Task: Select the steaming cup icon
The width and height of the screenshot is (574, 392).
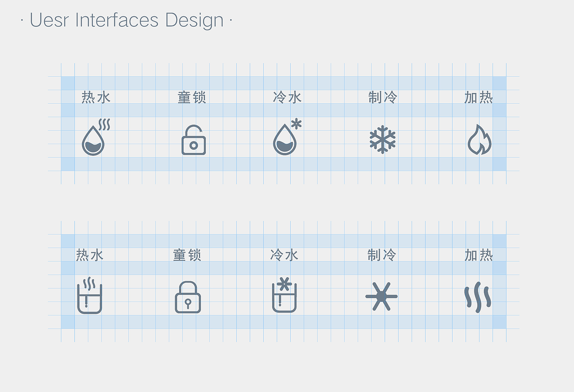Action: [x=89, y=296]
